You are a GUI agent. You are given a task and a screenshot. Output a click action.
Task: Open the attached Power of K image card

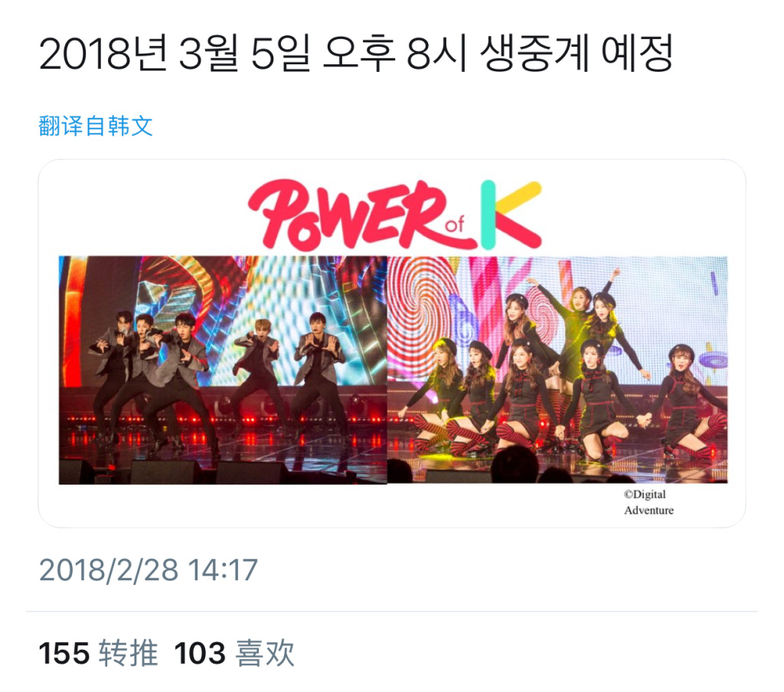[x=392, y=344]
